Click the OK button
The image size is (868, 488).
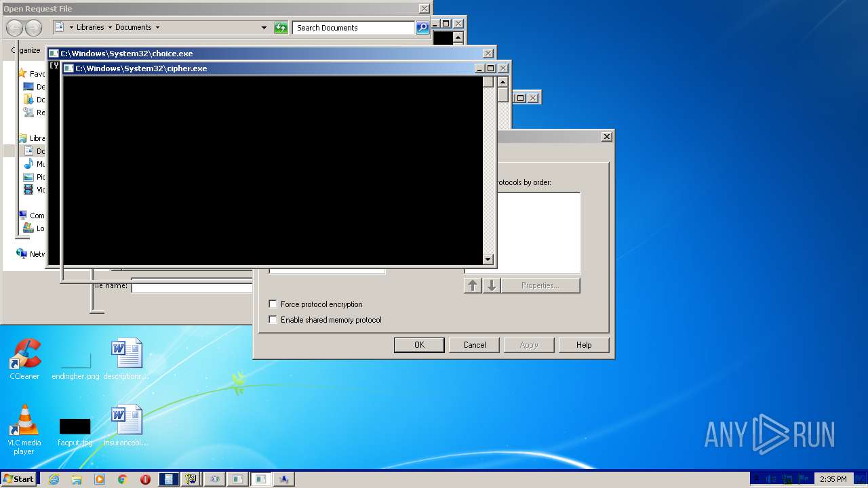pyautogui.click(x=419, y=345)
